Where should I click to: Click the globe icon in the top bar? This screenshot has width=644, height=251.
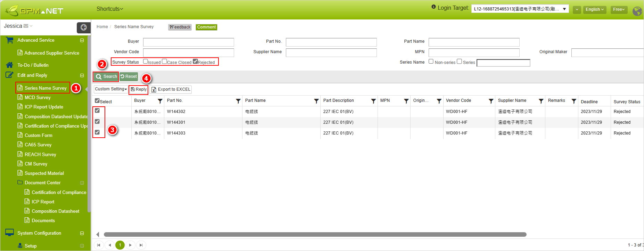click(637, 11)
